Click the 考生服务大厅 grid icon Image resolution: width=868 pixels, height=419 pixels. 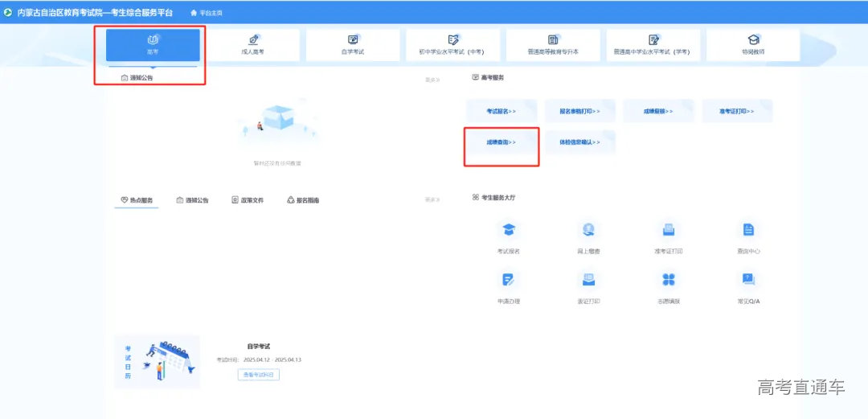pyautogui.click(x=476, y=197)
